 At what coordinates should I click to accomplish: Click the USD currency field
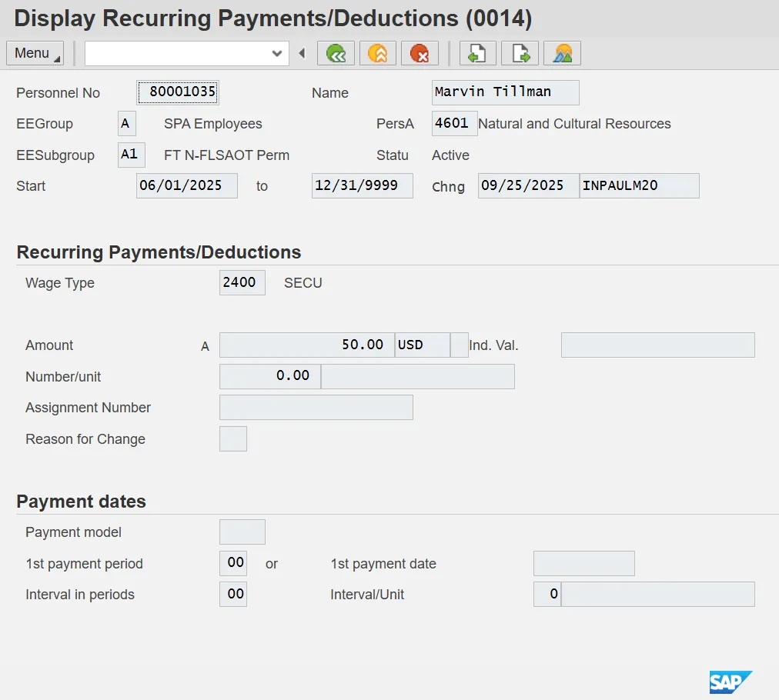pos(421,345)
